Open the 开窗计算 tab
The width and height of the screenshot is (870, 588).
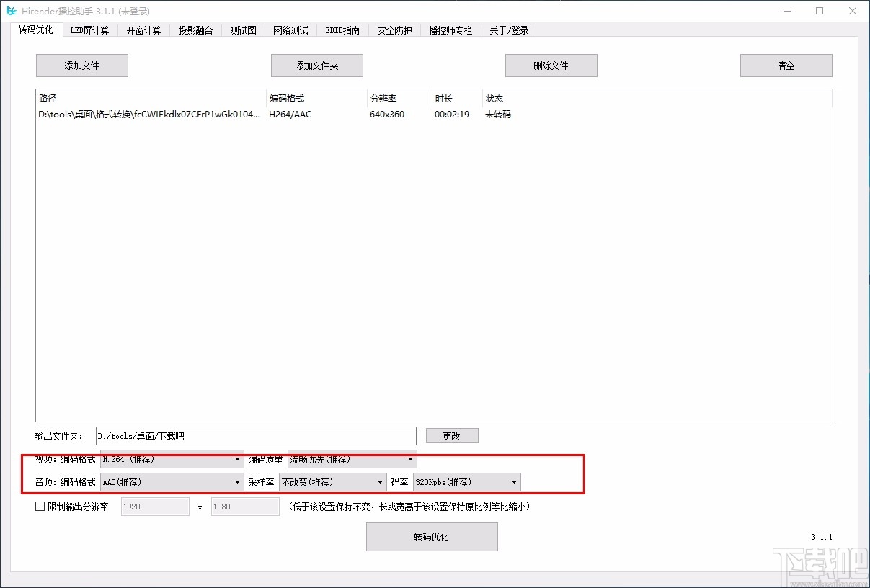coord(143,30)
